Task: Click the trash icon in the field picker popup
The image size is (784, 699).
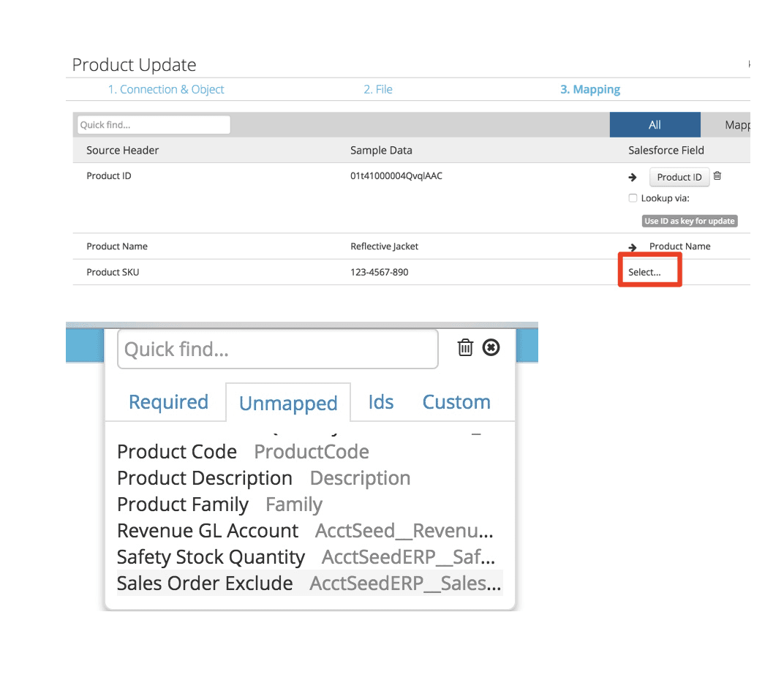Action: (x=466, y=347)
